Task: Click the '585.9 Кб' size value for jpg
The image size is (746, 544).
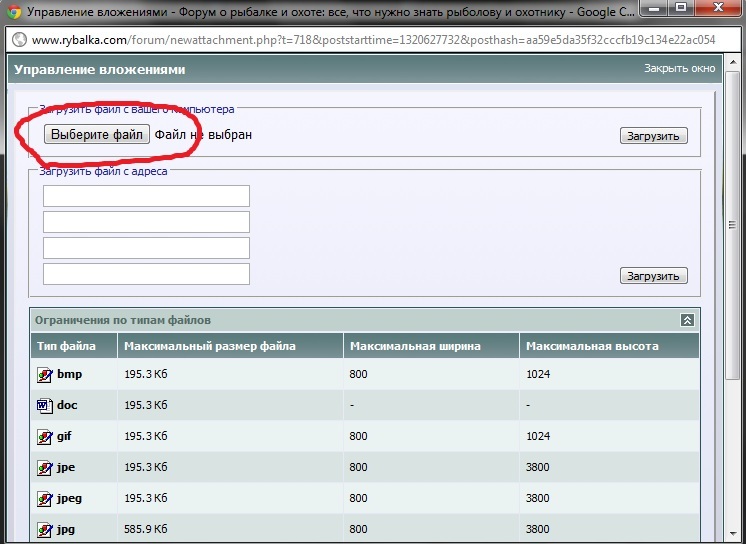Action: pos(146,529)
